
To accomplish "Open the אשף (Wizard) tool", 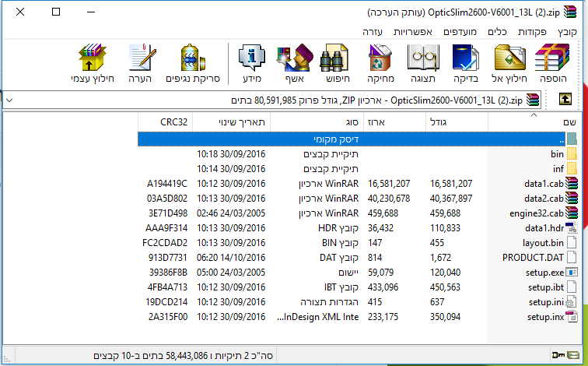I will (x=295, y=58).
